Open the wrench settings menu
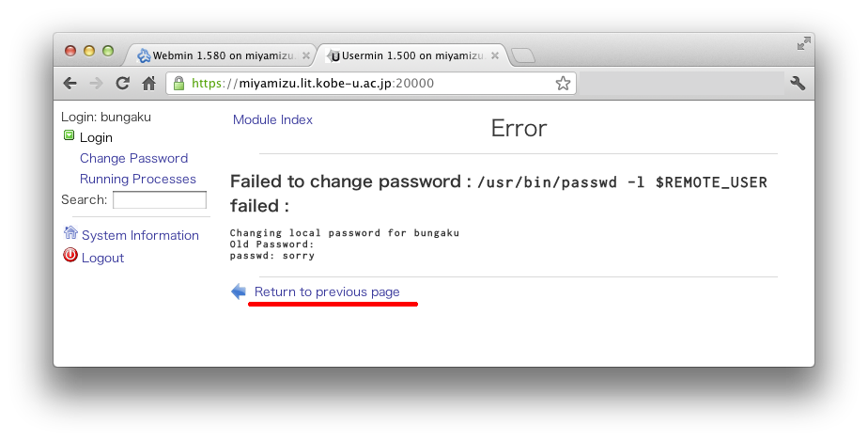The width and height of the screenshot is (868, 441). pos(798,83)
